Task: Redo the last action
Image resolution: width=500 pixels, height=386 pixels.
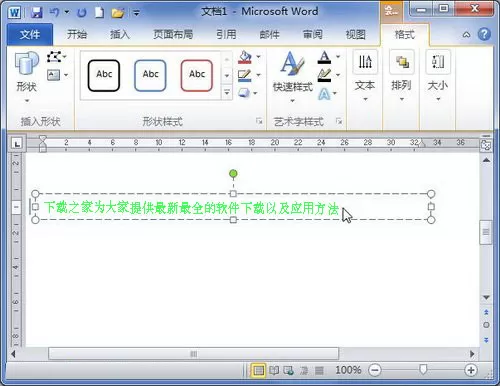Action: click(x=81, y=13)
